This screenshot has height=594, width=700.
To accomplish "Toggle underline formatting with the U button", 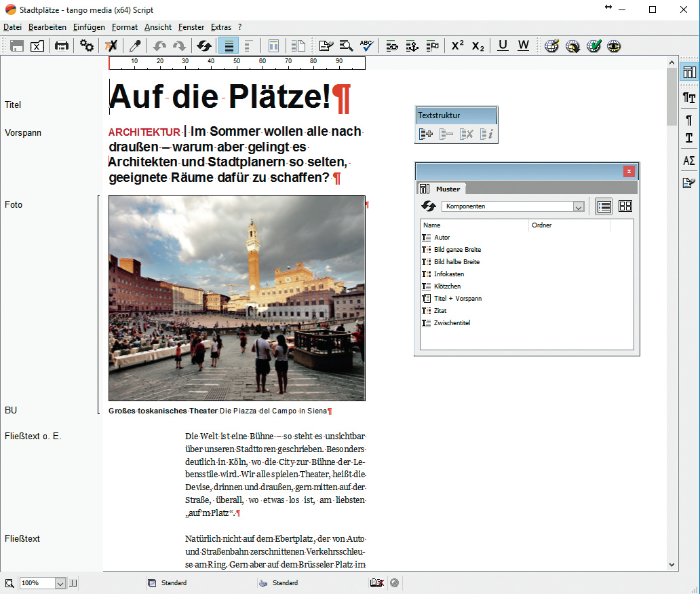I will click(503, 46).
